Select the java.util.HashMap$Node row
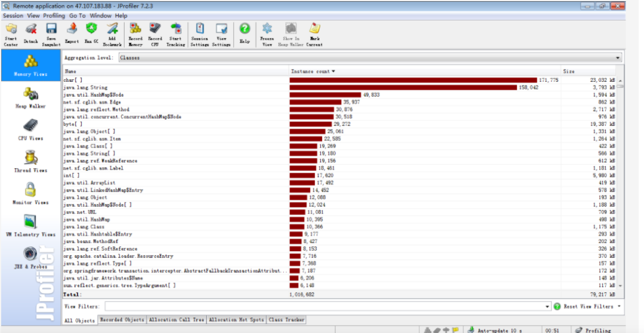 point(339,95)
